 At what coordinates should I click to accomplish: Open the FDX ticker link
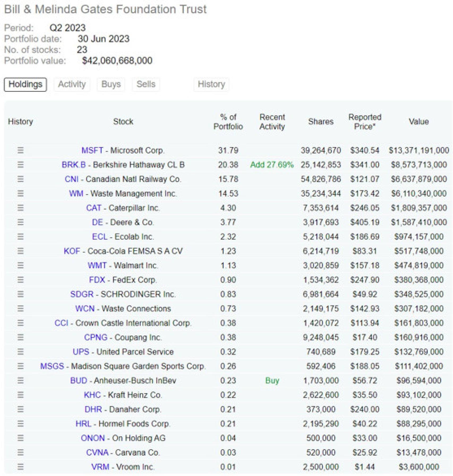click(x=97, y=280)
